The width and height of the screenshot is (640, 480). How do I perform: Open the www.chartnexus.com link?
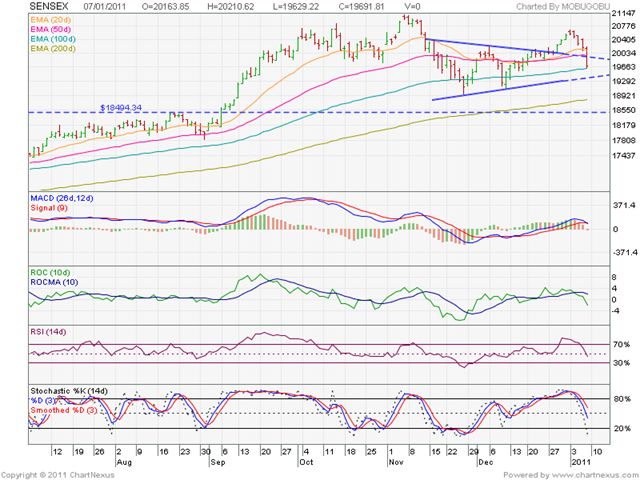coord(595,475)
